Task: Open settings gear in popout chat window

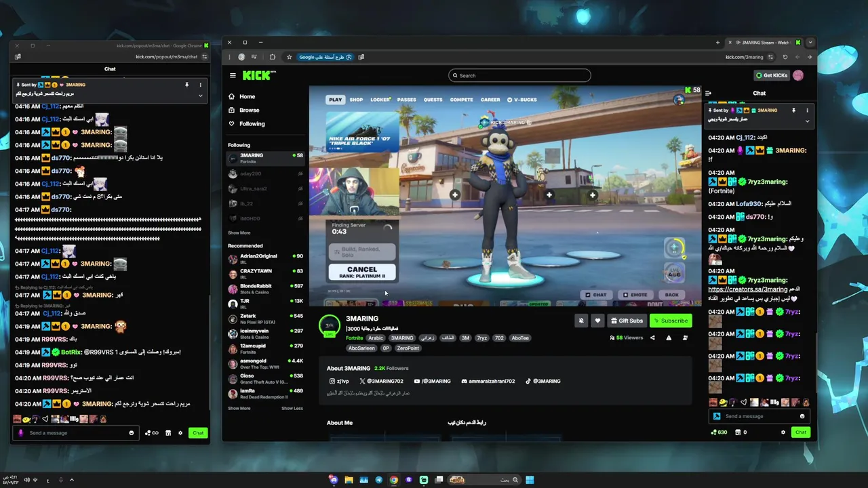Action: 180,432
